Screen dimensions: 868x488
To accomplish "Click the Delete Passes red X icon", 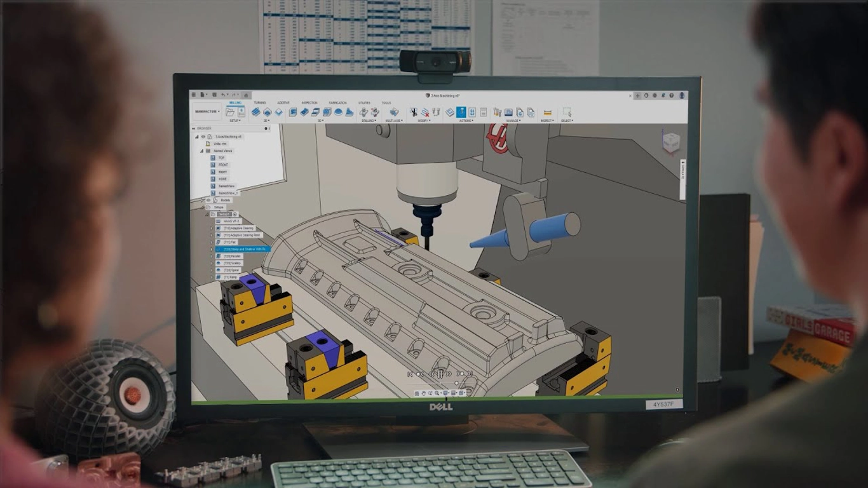I will pos(424,112).
